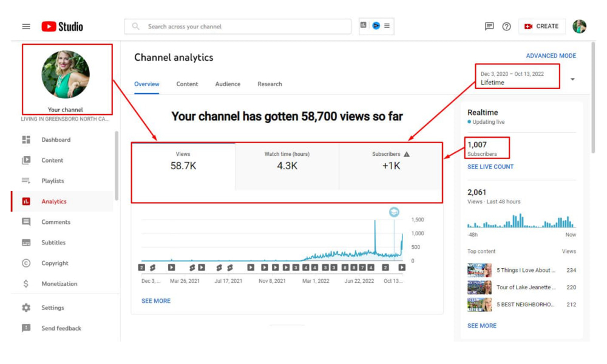Open the Playlists icon in sidebar
The width and height of the screenshot is (607, 364).
pos(26,181)
